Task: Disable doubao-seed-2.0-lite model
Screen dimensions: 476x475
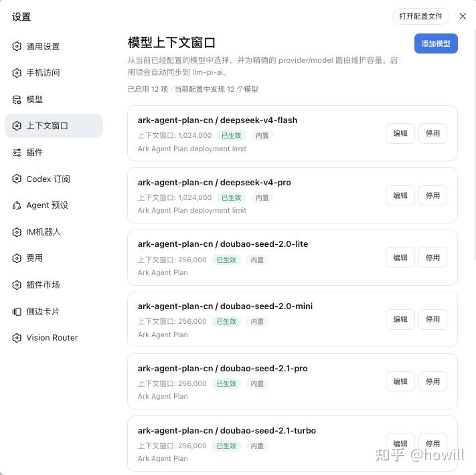Action: (432, 257)
